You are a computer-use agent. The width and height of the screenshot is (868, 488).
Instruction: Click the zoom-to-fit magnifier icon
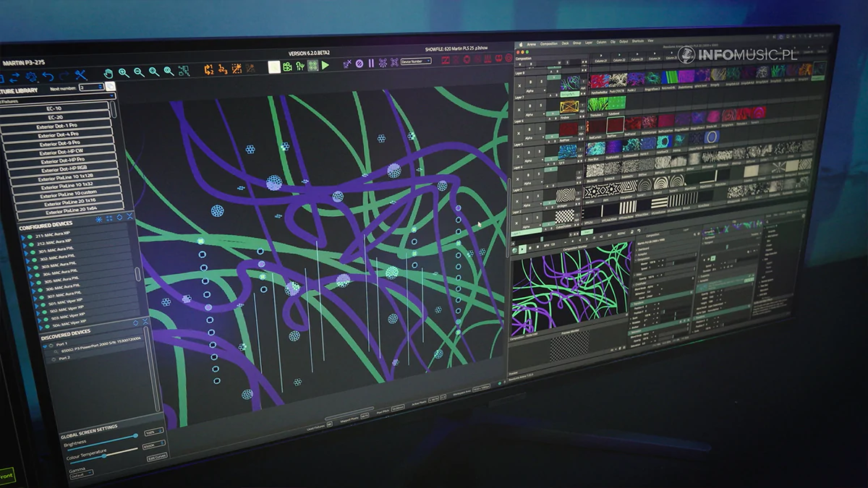pos(154,71)
